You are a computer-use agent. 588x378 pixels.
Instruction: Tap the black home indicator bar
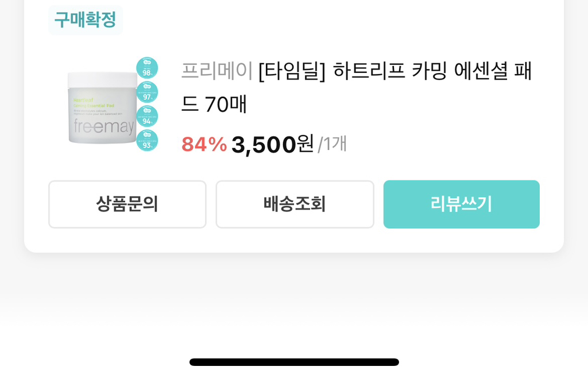(294, 362)
